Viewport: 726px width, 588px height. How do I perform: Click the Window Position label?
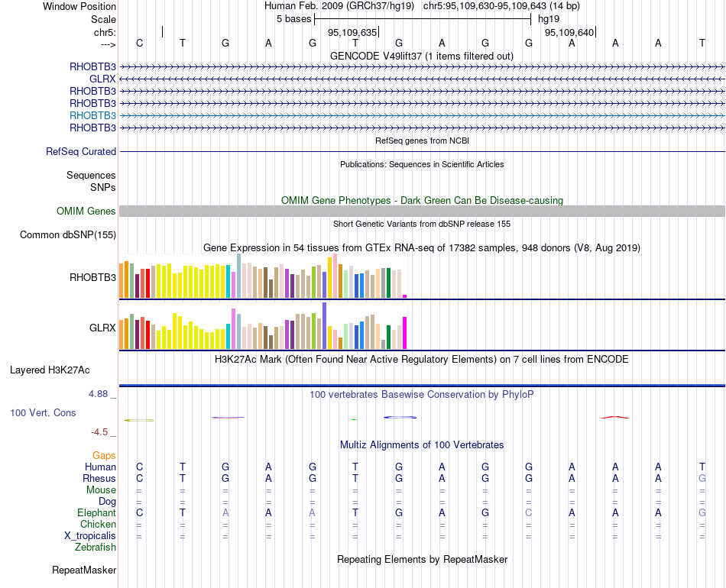pyautogui.click(x=79, y=6)
